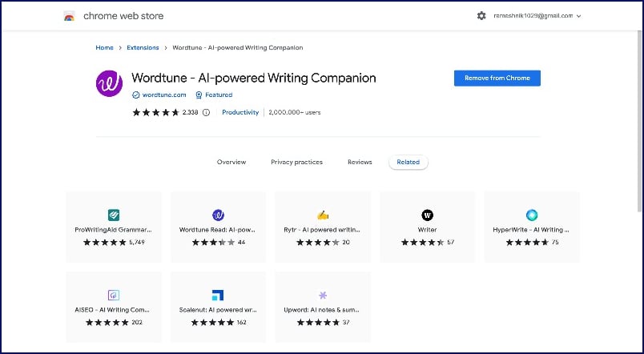Click the Scalenut blue square icon
The height and width of the screenshot is (354, 644).
(x=218, y=295)
